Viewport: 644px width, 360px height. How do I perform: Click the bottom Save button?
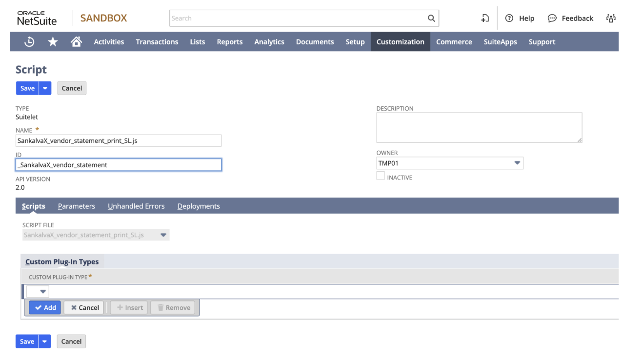coord(27,341)
